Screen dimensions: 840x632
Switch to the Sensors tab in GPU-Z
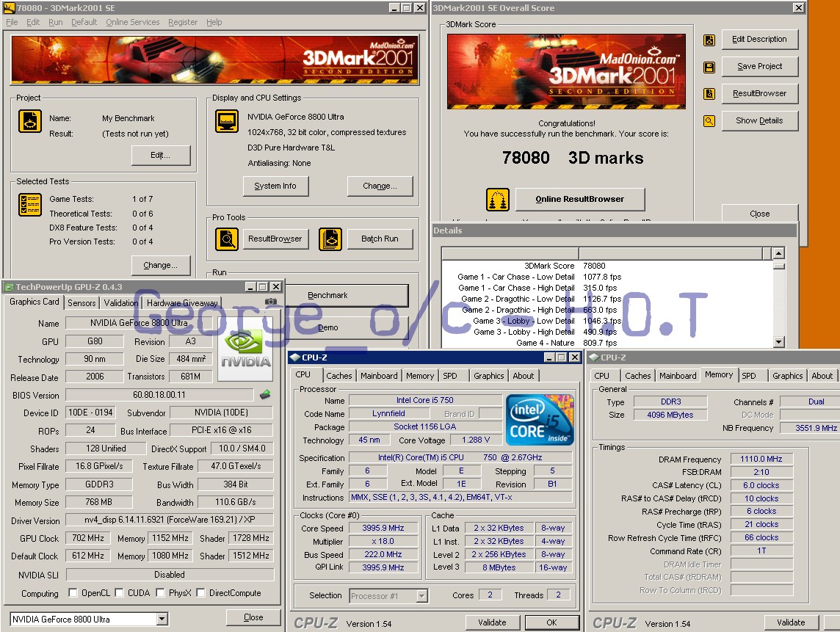click(82, 302)
